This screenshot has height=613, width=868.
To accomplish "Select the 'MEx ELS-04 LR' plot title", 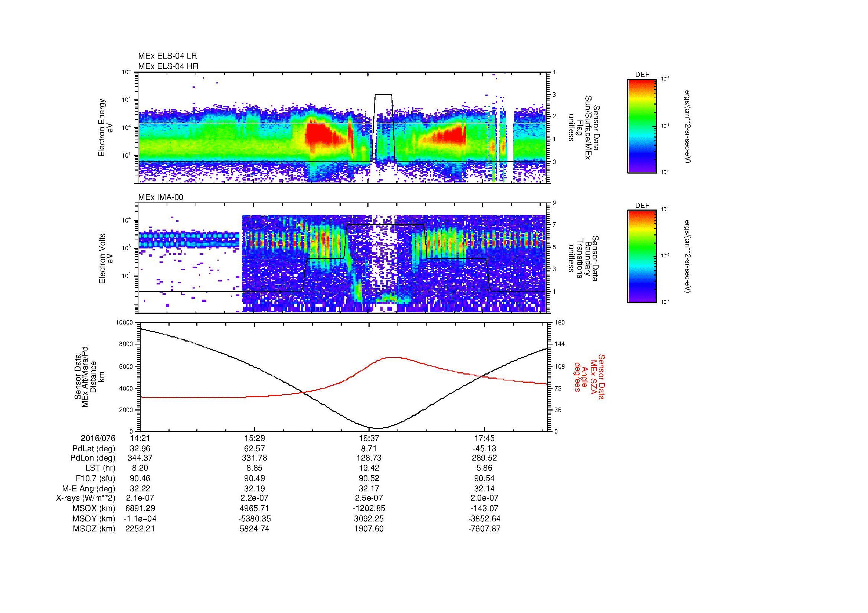I will click(x=167, y=56).
